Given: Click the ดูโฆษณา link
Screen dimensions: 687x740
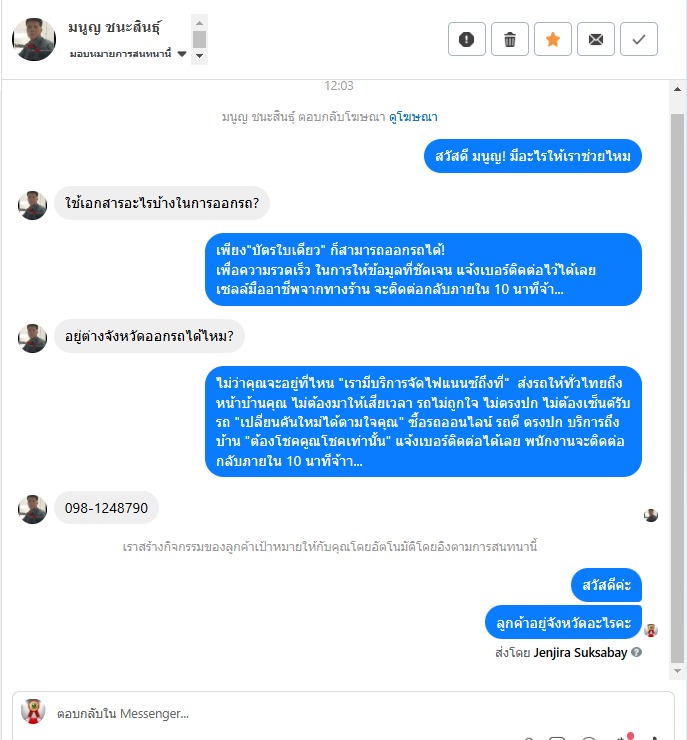Looking at the screenshot, I should coord(413,117).
